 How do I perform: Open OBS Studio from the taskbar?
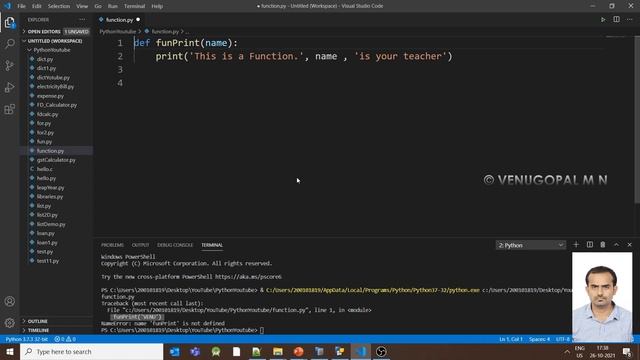pos(381,351)
